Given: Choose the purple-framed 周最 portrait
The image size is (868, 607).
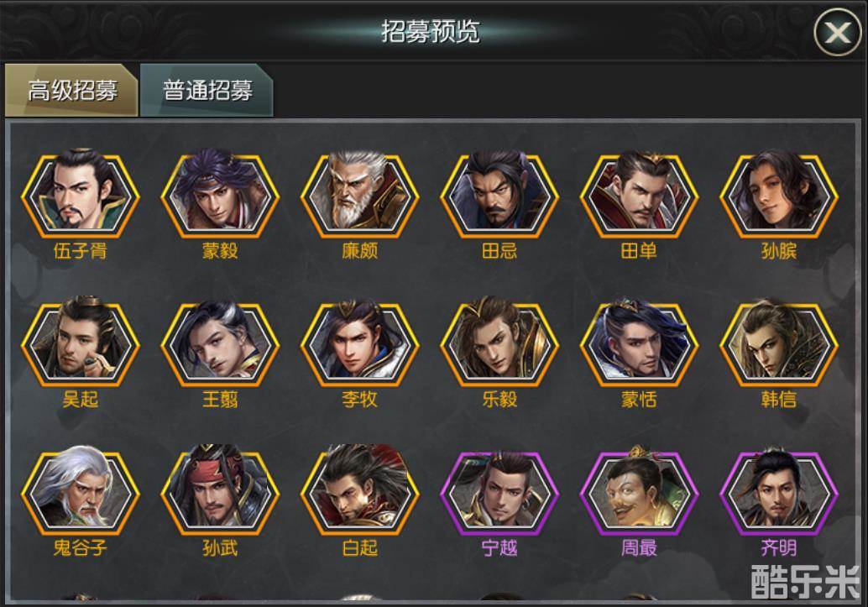Looking at the screenshot, I should (639, 490).
